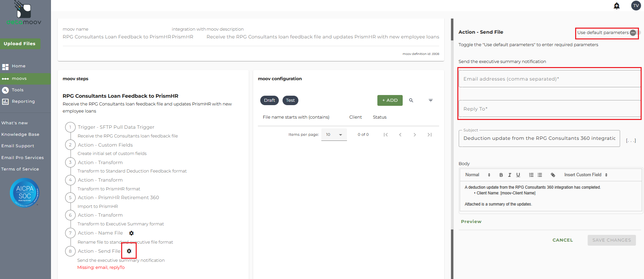Apply bold formatting in Body editor

501,175
